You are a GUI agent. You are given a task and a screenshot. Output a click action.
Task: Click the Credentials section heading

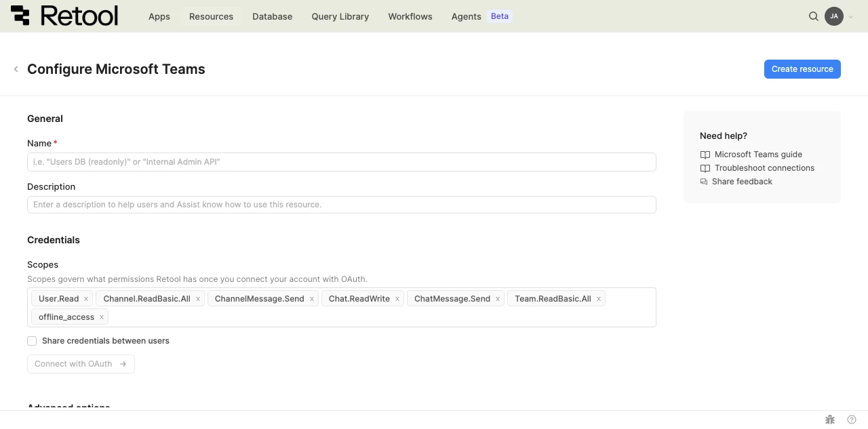tap(54, 240)
